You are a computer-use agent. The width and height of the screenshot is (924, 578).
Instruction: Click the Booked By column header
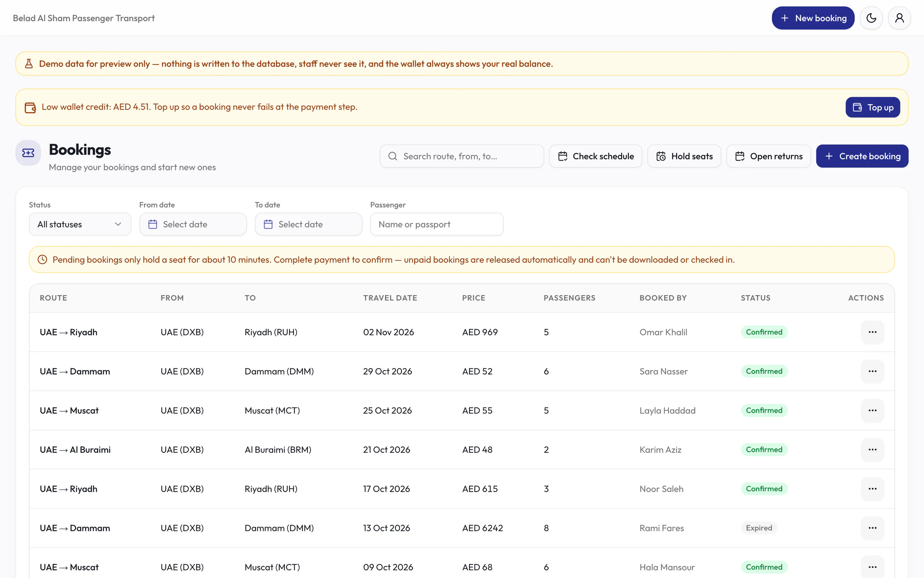[x=663, y=298]
